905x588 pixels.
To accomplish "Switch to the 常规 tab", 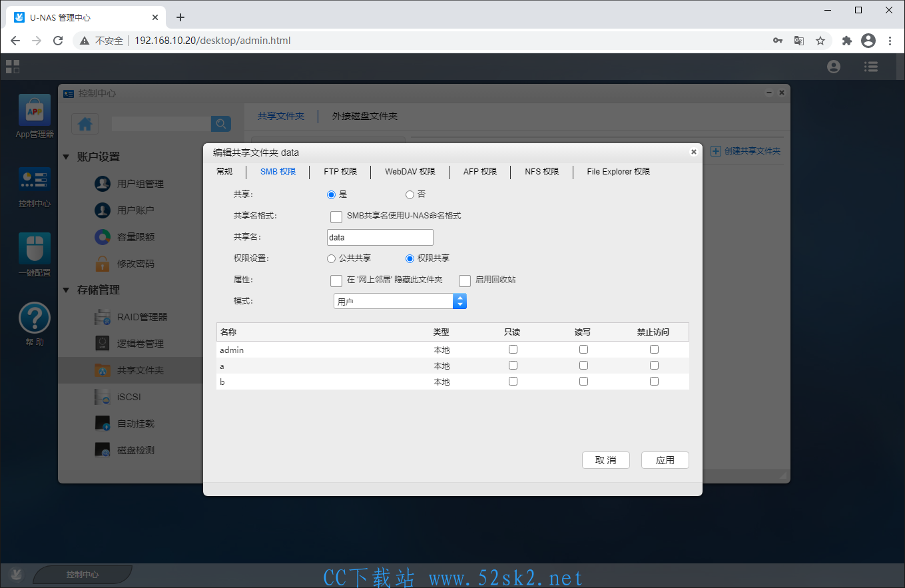I will (x=224, y=172).
